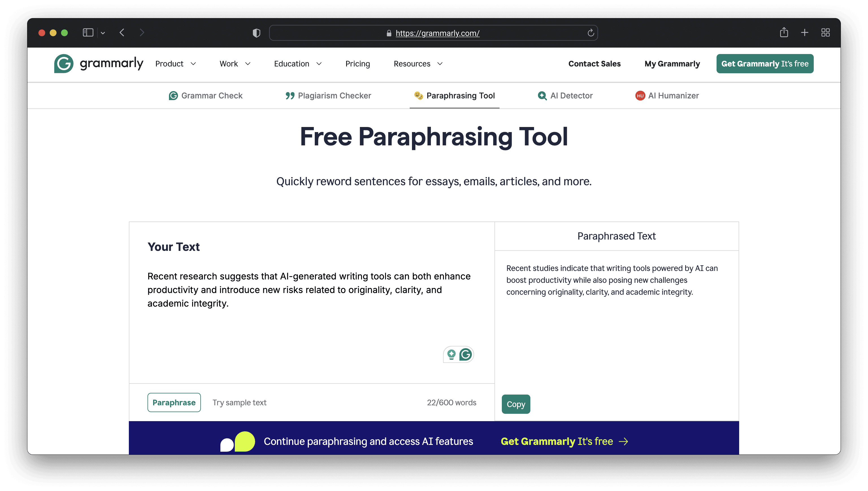Switch to the AI Detector tab

[x=565, y=95]
